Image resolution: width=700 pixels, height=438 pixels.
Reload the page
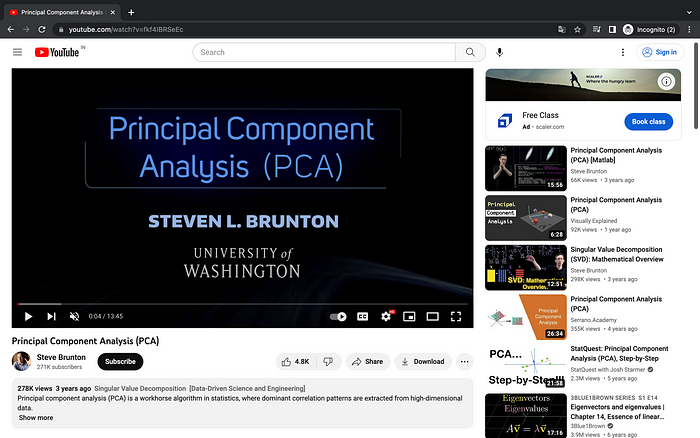[42, 29]
